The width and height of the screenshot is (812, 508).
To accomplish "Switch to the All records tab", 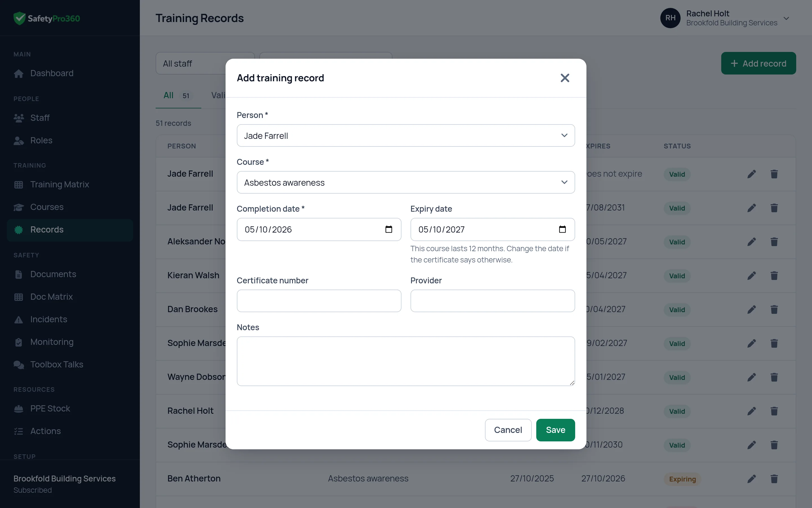I will 178,95.
